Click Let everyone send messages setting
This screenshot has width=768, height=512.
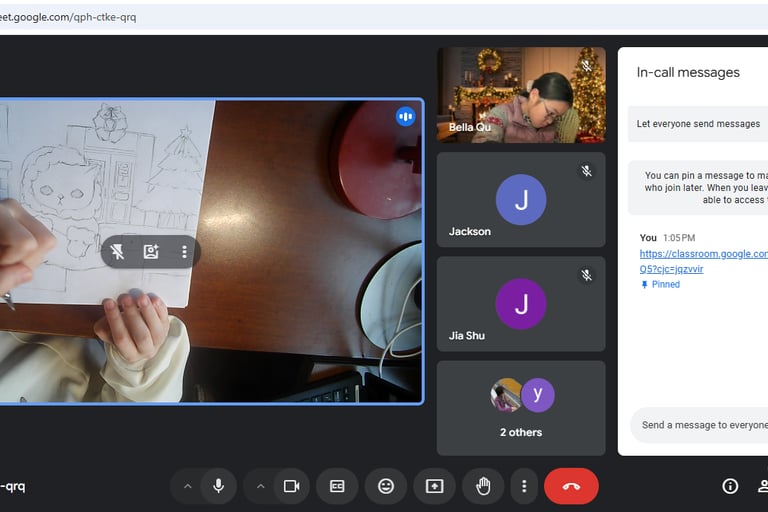pos(698,124)
